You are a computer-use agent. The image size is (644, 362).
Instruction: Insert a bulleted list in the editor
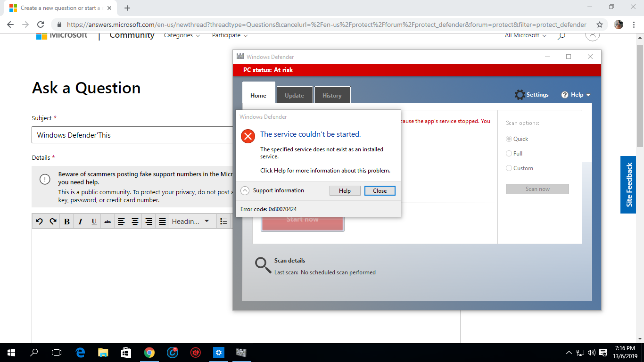coord(223,221)
